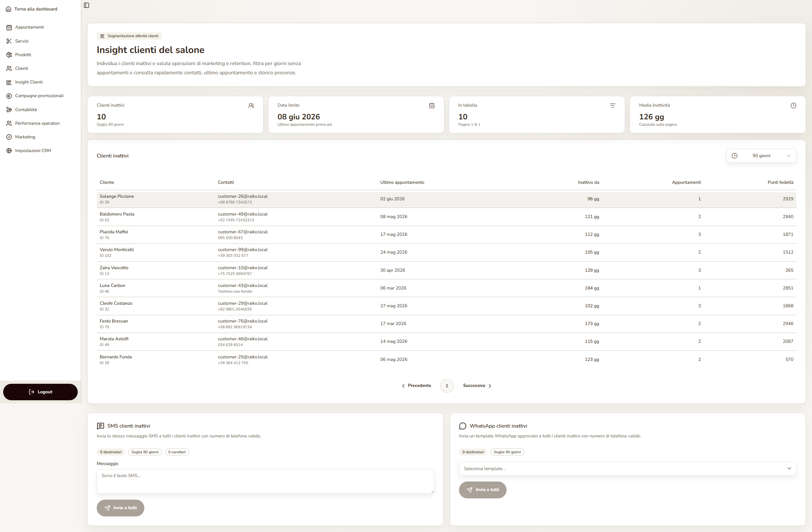The width and height of the screenshot is (812, 532).
Task: Click the Inattivo da column header
Action: coord(588,182)
